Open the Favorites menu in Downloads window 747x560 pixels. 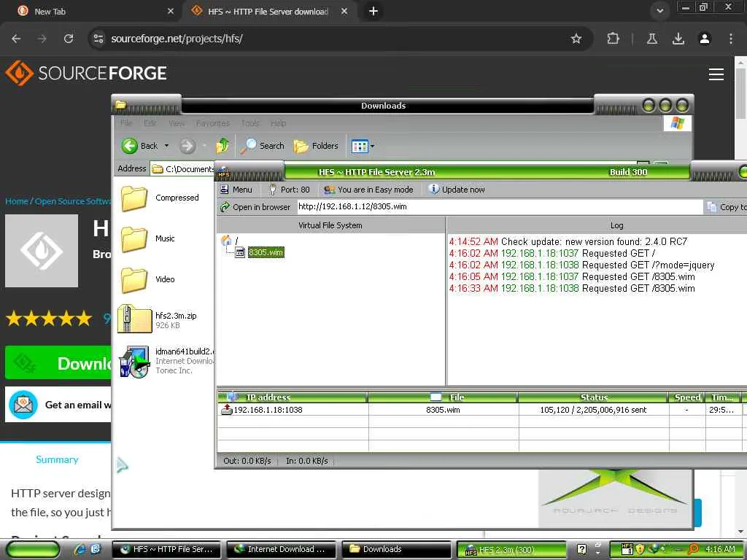[x=212, y=123]
